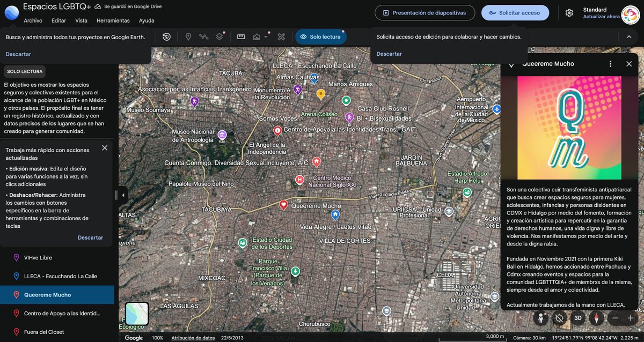
Task: Close the faster actions tip card
Action: pos(105,148)
